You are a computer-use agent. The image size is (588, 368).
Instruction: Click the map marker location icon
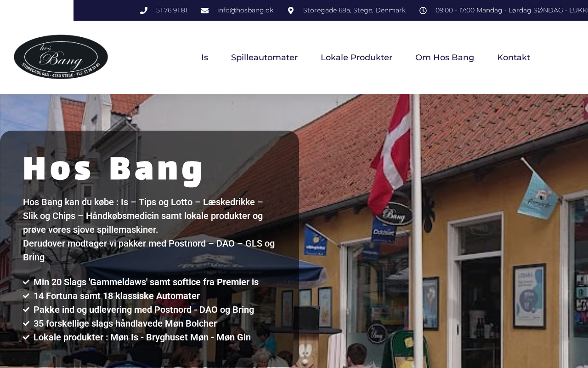pos(291,11)
